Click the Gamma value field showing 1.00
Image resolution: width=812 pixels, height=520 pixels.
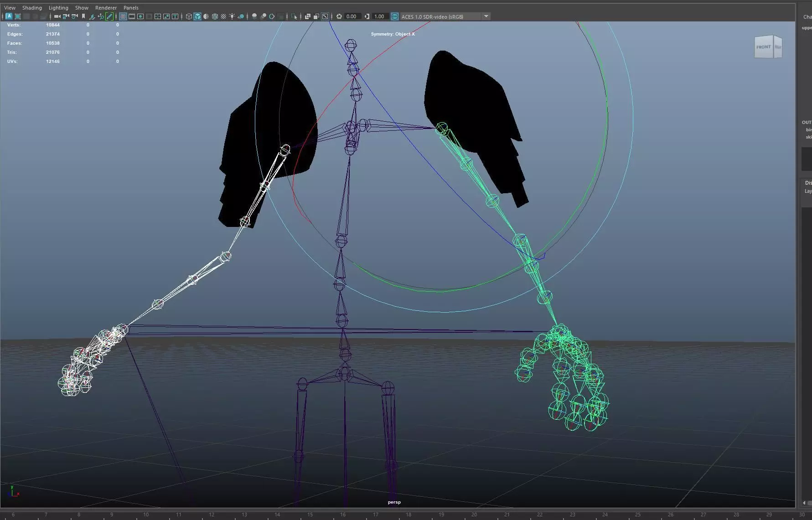tap(379, 16)
